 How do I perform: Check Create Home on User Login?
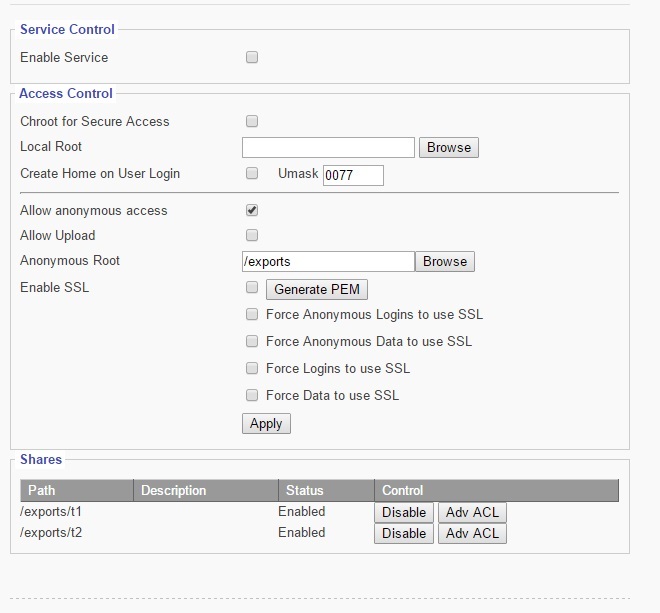coord(252,174)
